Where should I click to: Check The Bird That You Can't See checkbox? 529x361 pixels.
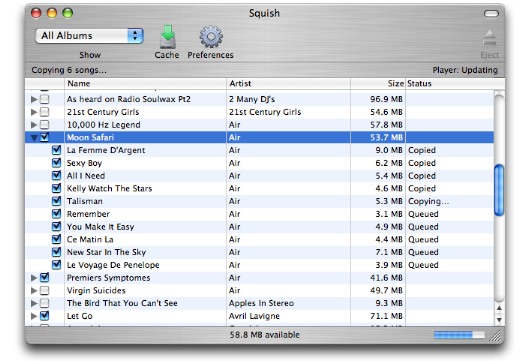[45, 303]
